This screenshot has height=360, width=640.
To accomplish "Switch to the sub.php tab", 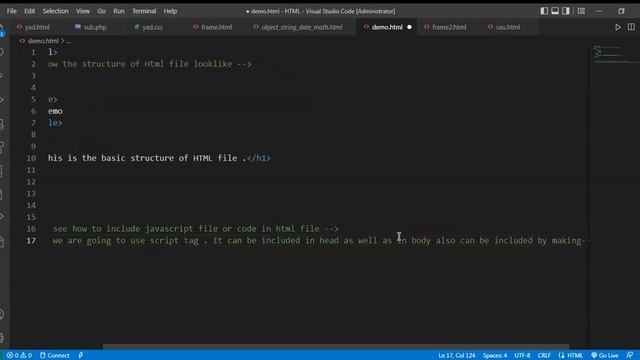I will [x=95, y=27].
